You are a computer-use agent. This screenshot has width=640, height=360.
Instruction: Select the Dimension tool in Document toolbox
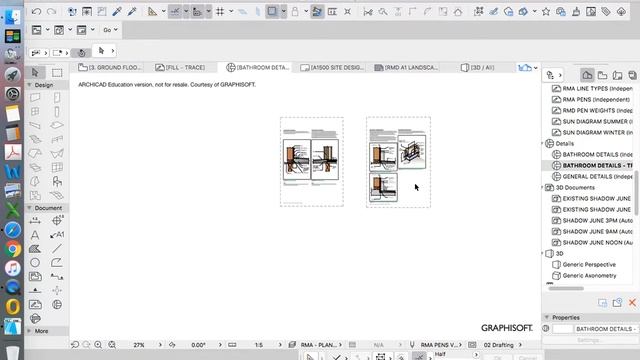(x=35, y=221)
